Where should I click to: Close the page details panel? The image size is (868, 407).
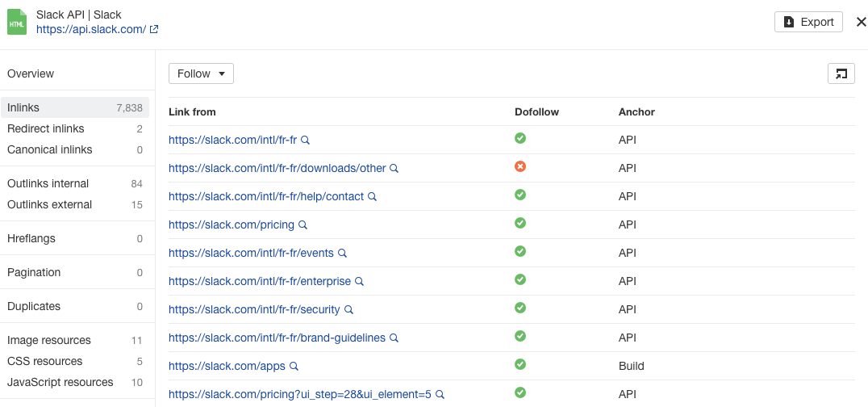861,22
